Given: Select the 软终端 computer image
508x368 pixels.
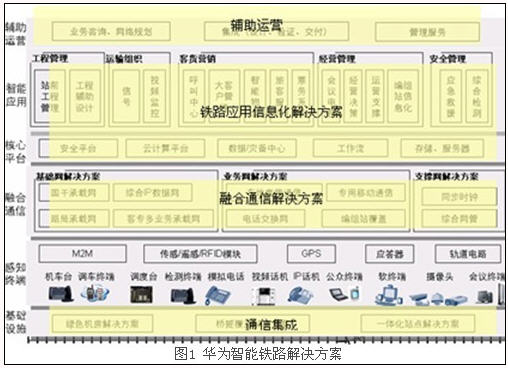Looking at the screenshot, I should coord(389,295).
